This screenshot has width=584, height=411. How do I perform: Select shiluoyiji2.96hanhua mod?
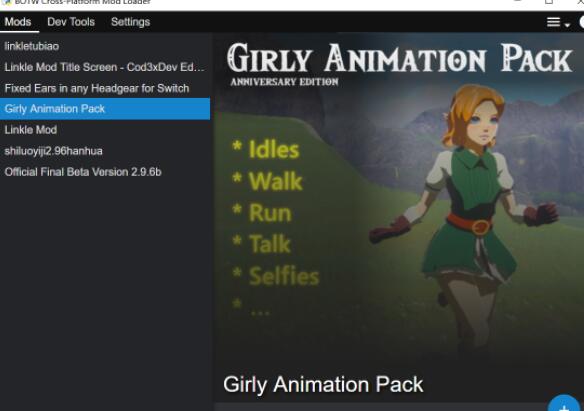105,151
